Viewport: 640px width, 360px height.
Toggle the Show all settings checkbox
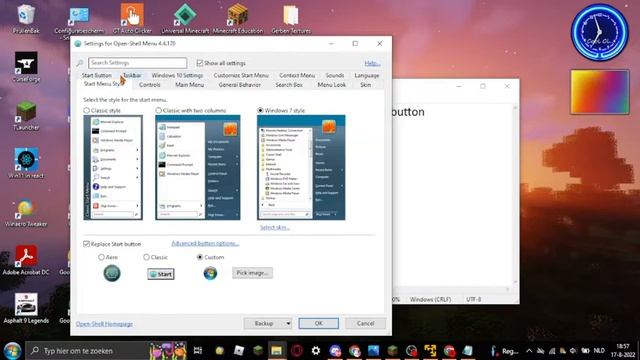point(200,63)
